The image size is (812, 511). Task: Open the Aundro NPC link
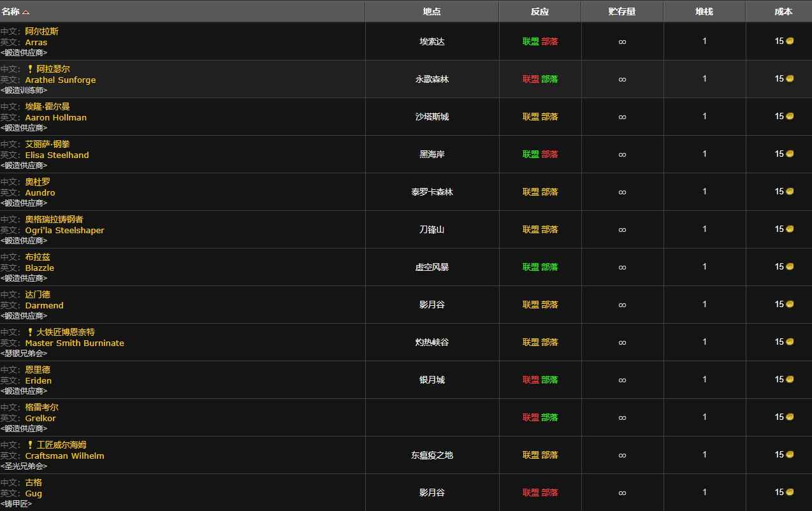(40, 192)
